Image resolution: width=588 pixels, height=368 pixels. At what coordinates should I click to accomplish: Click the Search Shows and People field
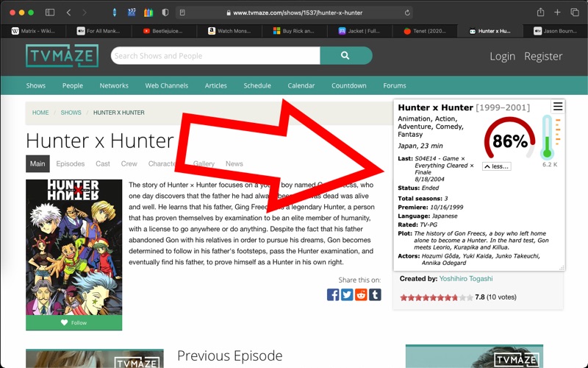[215, 56]
